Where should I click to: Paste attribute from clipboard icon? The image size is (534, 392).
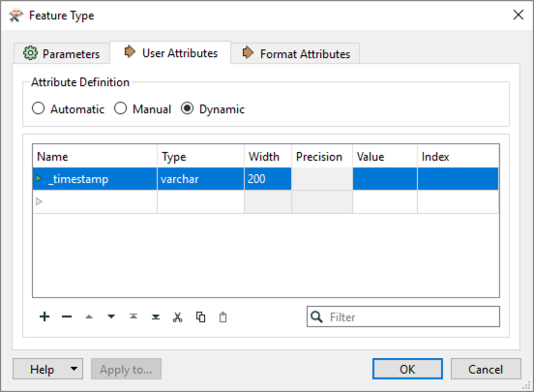pyautogui.click(x=222, y=317)
